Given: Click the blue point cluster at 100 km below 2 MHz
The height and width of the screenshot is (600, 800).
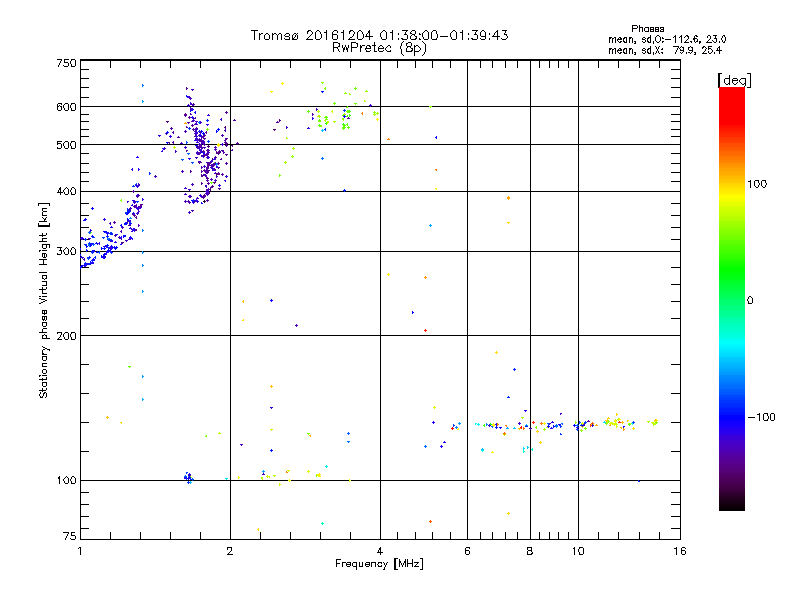Looking at the screenshot, I should (188, 478).
